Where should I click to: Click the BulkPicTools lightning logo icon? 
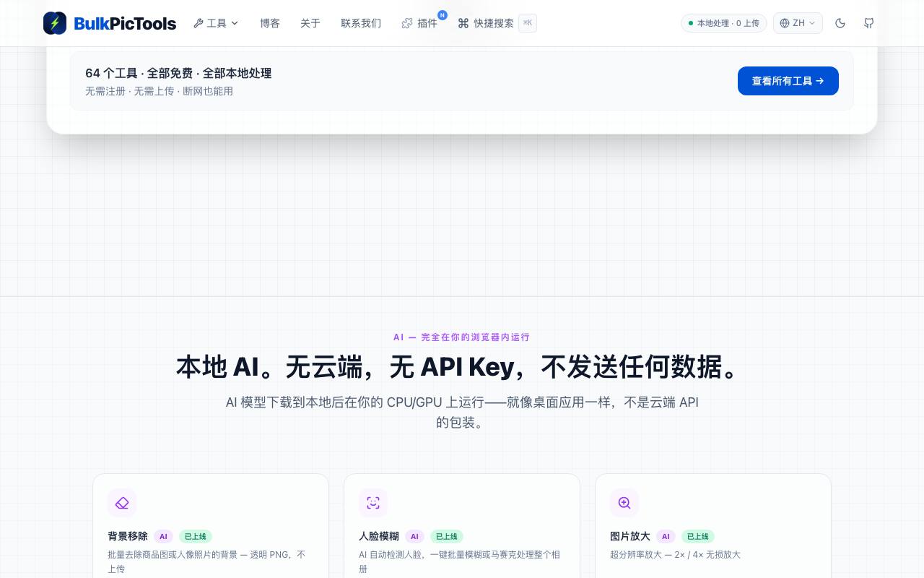55,23
